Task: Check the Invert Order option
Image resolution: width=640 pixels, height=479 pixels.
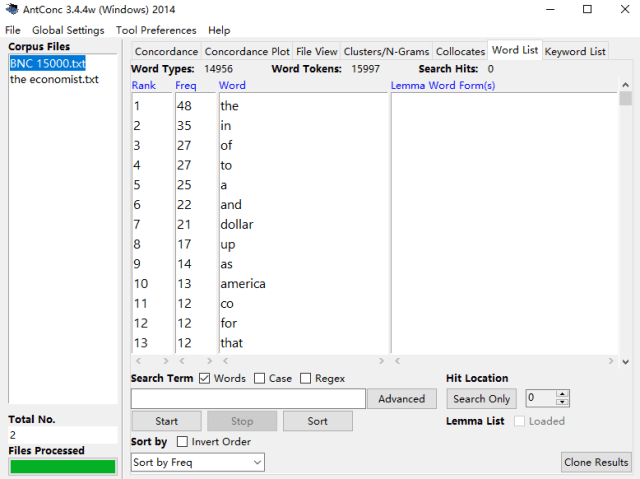Action: pyautogui.click(x=182, y=441)
